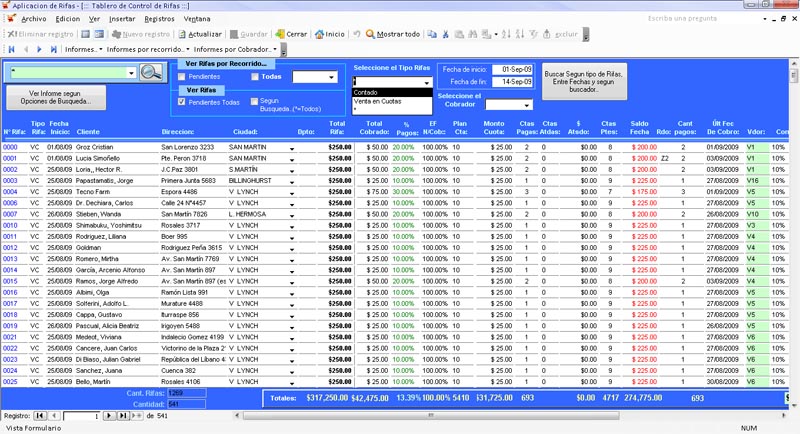Screen dimensions: 800x434
Task: Open the Archivo menu
Action: (34, 19)
